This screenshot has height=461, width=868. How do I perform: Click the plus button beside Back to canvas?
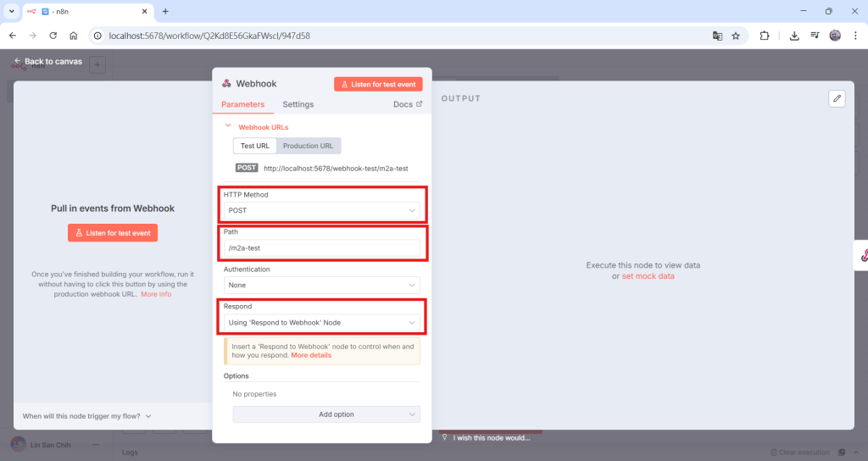[x=97, y=64]
